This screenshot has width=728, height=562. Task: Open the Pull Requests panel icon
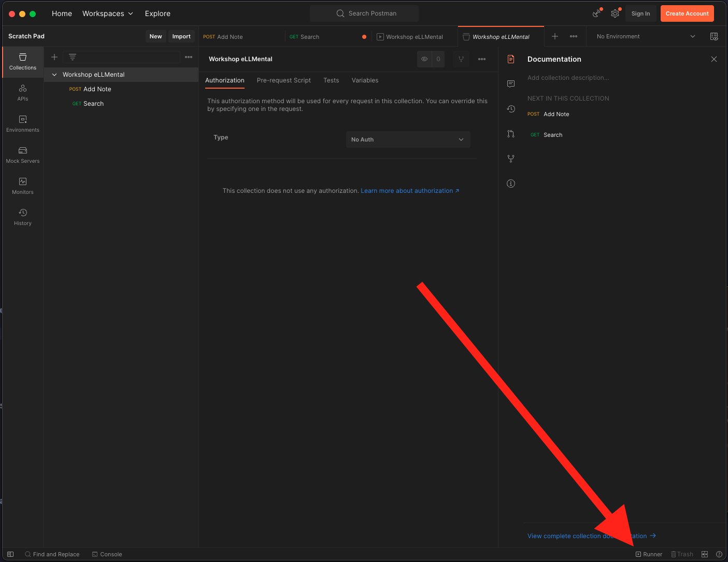click(x=511, y=134)
